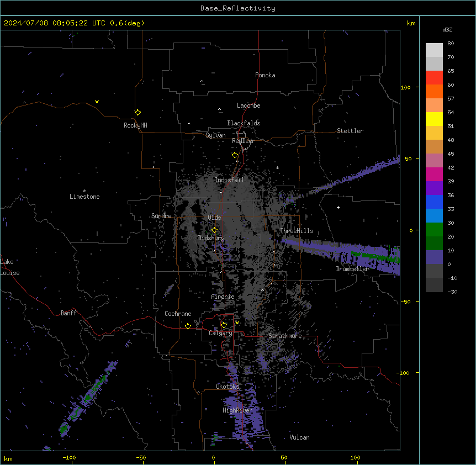Click the Stettler city label
476x465 pixels.
(350, 131)
